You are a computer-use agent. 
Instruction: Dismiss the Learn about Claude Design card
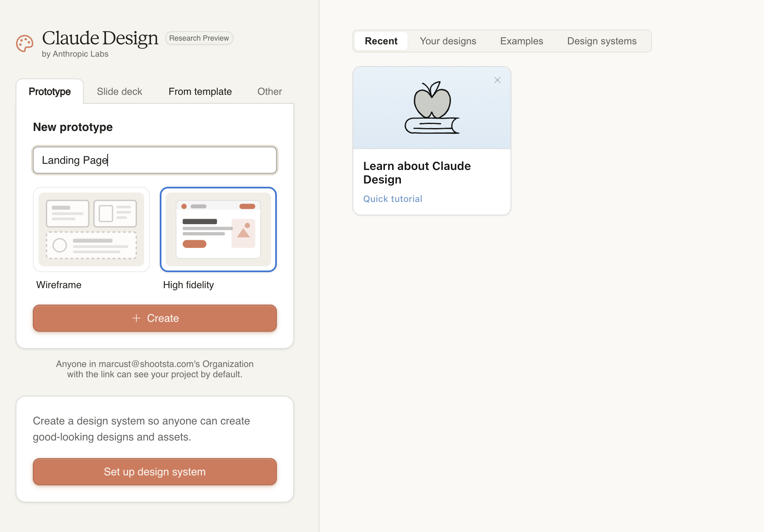click(x=497, y=80)
